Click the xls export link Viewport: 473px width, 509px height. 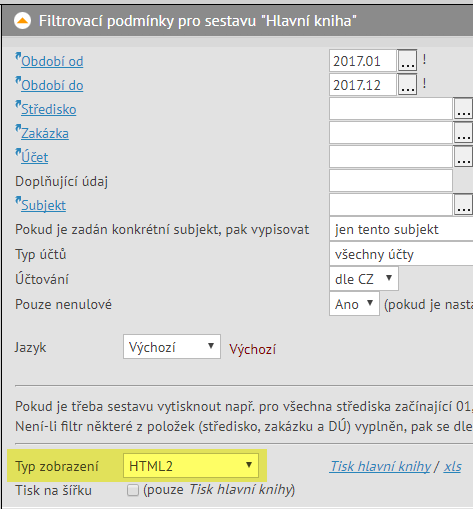pos(452,466)
